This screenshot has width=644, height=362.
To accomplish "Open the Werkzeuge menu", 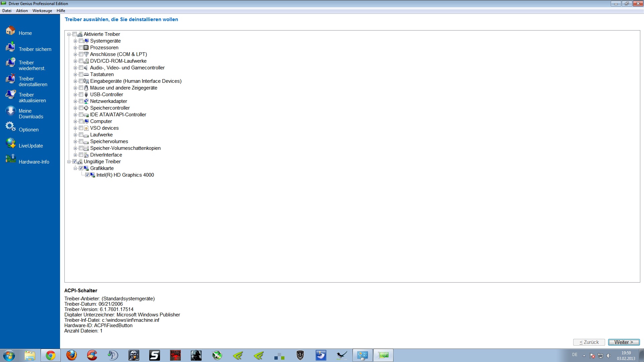I will tap(42, 11).
